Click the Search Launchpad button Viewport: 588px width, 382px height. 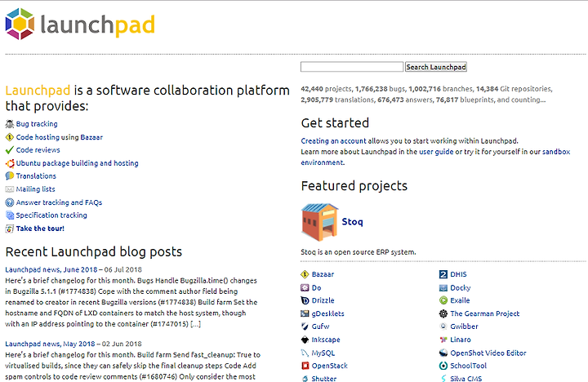[436, 67]
